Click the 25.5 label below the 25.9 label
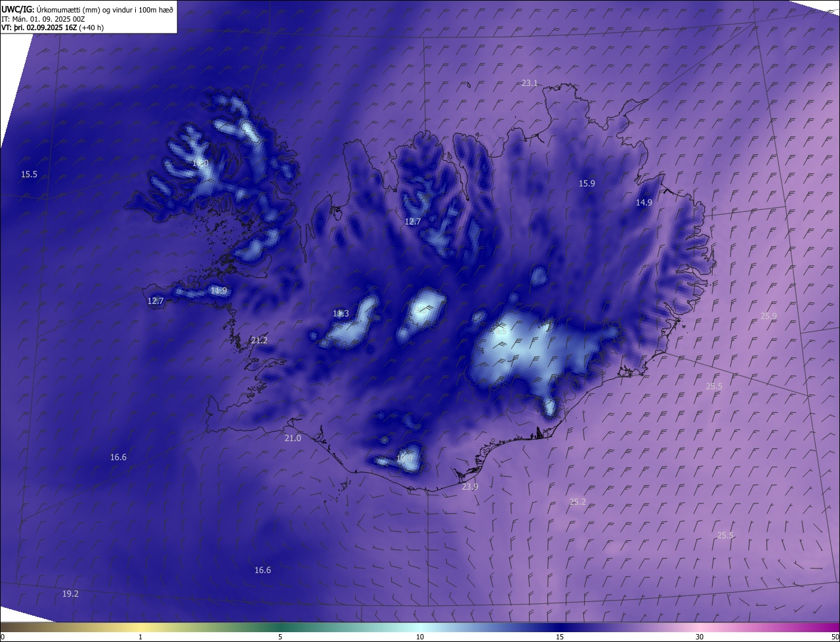The width and height of the screenshot is (840, 642). pyautogui.click(x=714, y=386)
